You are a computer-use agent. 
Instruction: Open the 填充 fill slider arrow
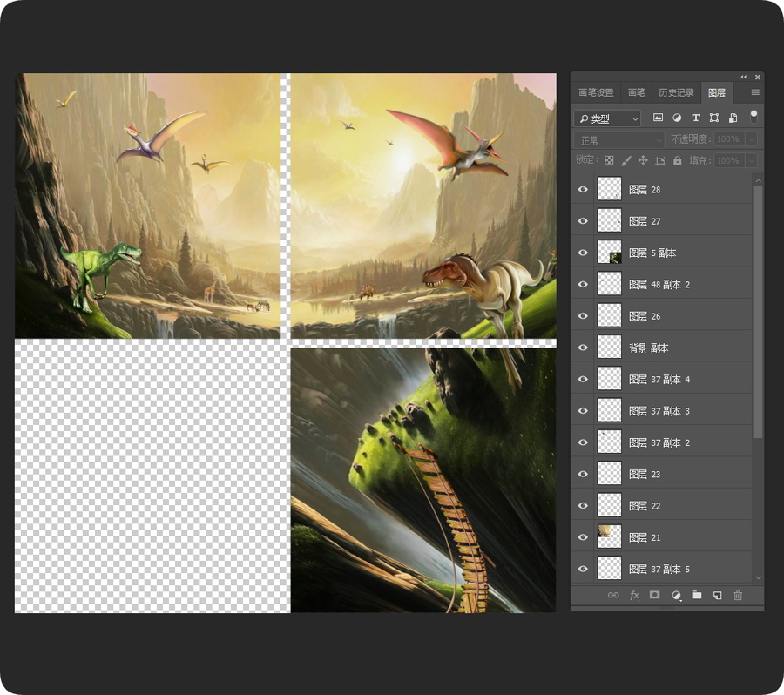click(x=751, y=160)
